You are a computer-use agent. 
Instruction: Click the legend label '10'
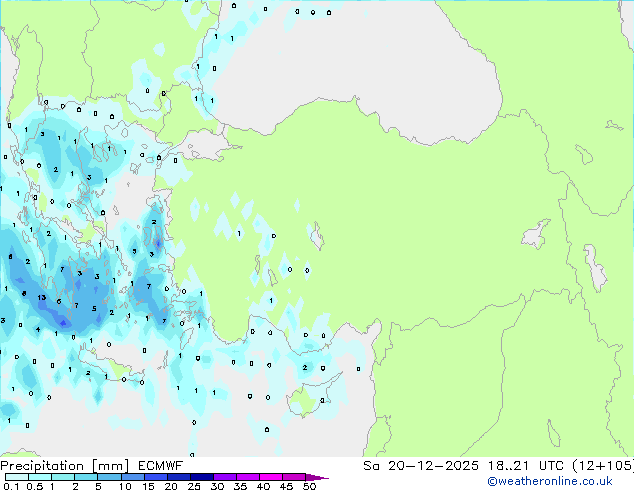(125, 486)
